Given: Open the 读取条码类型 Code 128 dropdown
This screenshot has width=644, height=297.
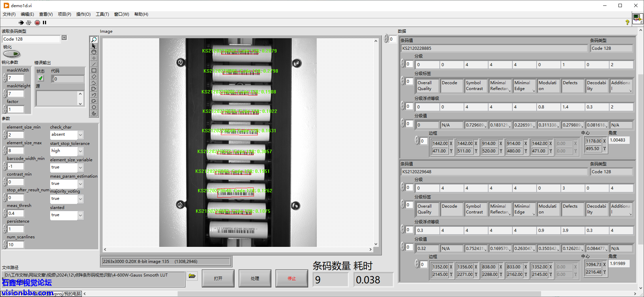Looking at the screenshot, I should tap(64, 38).
